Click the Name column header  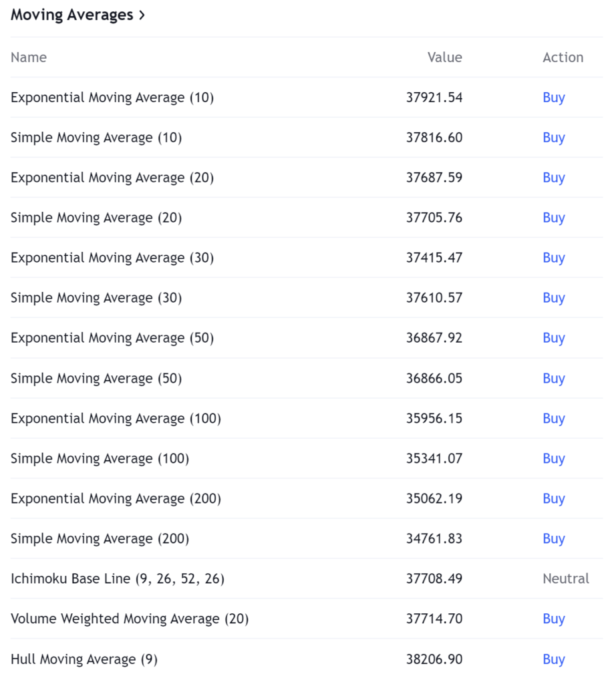[x=29, y=57]
